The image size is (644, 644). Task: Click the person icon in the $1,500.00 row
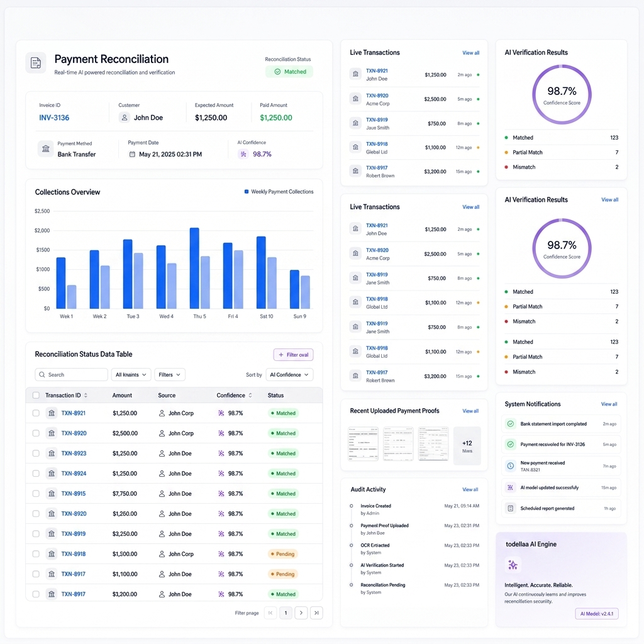tap(162, 554)
